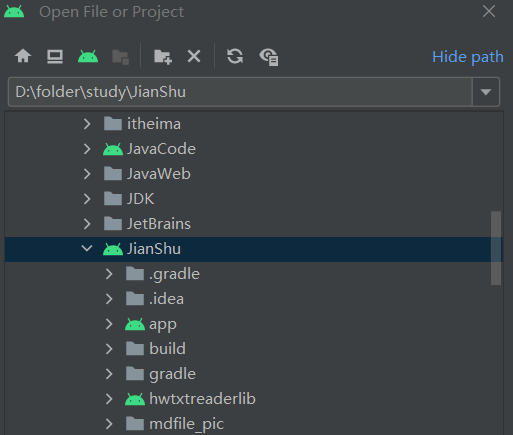Expand the app module chevron

pyautogui.click(x=109, y=324)
